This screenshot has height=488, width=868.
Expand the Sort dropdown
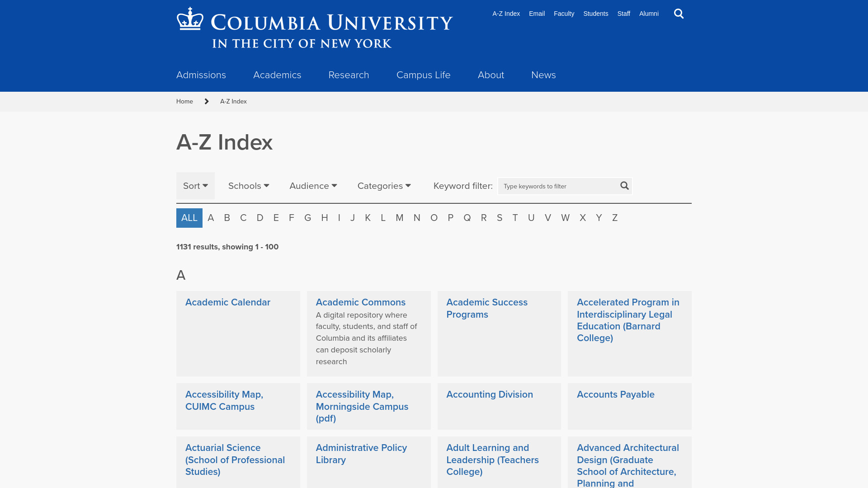pos(195,186)
